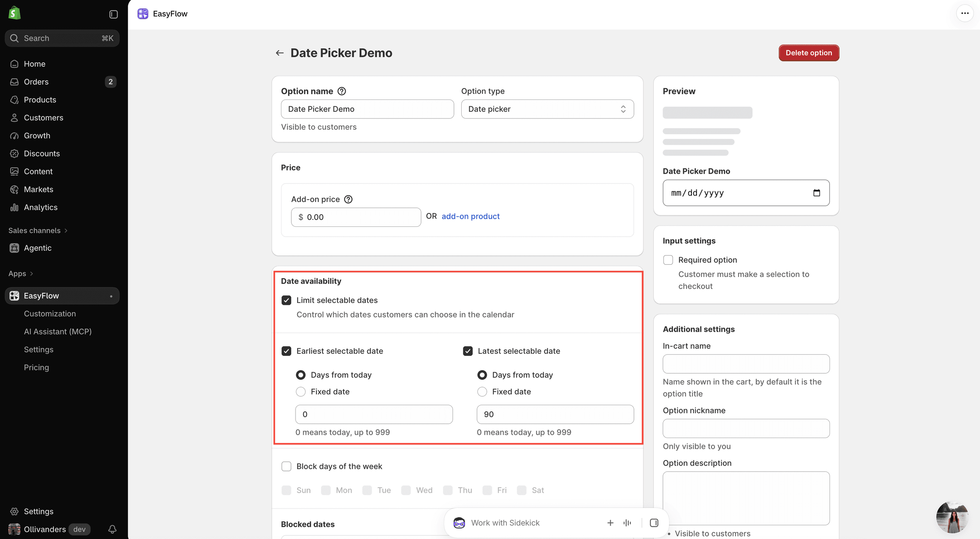This screenshot has height=539, width=980.
Task: Click the Sidekick panel expand icon
Action: pyautogui.click(x=654, y=523)
